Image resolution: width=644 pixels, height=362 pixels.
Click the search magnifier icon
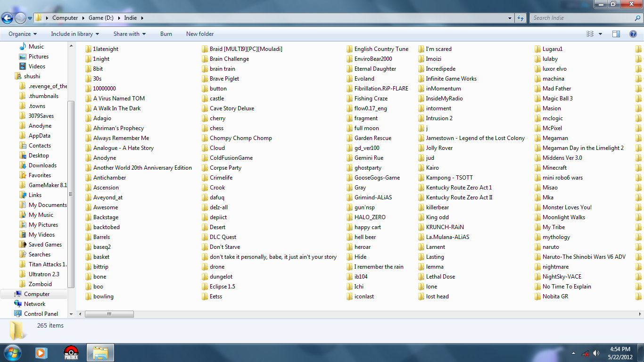point(637,18)
